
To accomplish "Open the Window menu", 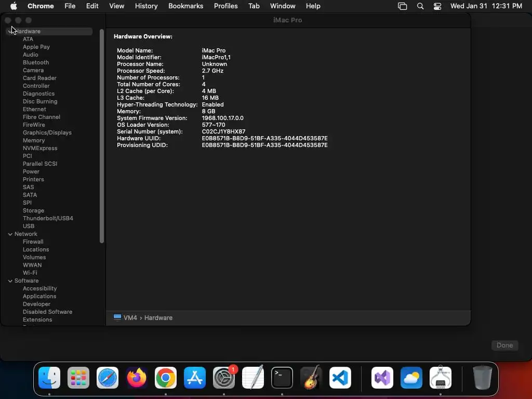I will pos(283,6).
